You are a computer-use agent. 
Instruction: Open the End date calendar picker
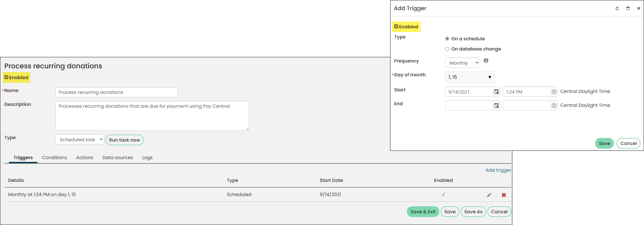pos(496,106)
